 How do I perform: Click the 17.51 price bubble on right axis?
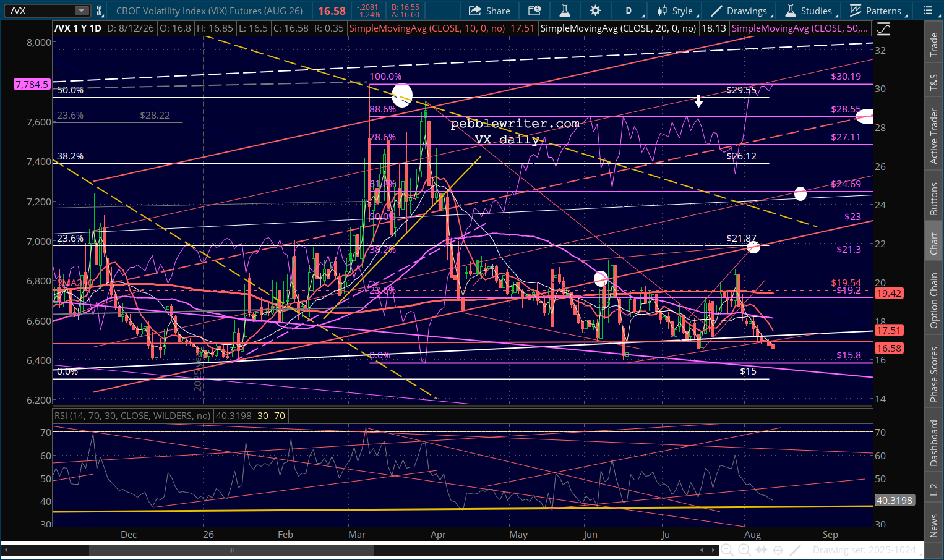pyautogui.click(x=889, y=331)
